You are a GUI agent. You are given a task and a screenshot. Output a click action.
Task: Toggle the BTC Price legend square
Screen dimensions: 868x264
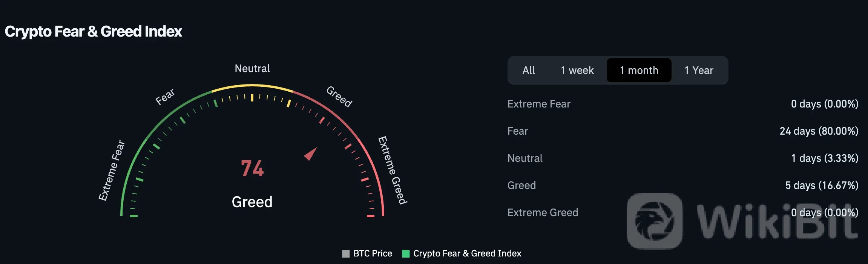(346, 253)
